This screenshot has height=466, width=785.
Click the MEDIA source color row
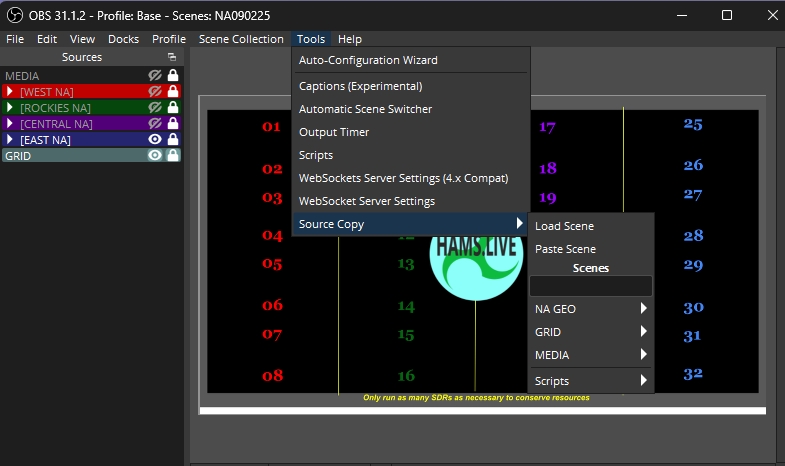[70, 75]
